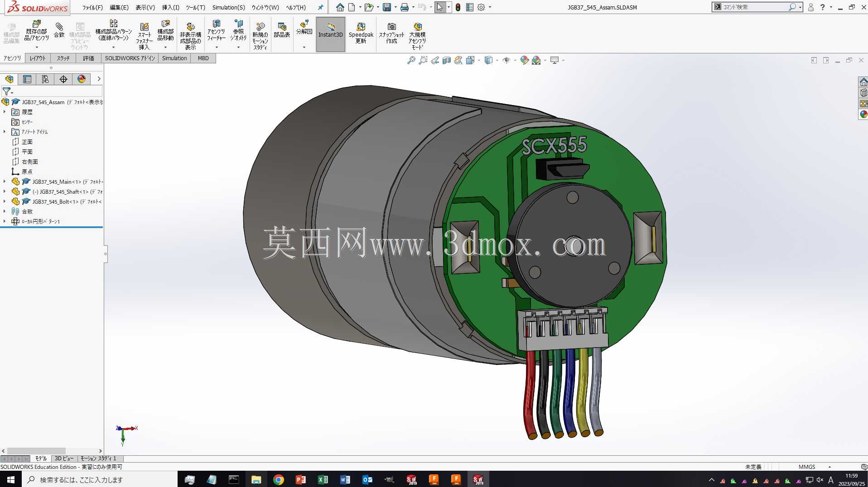
Task: Click the Windows Start button
Action: click(11, 480)
